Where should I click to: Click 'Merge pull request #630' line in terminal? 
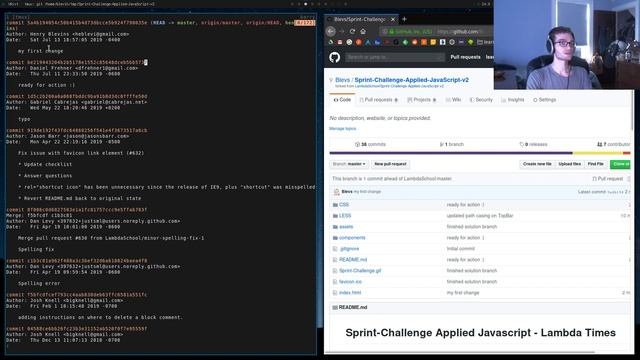click(x=111, y=238)
